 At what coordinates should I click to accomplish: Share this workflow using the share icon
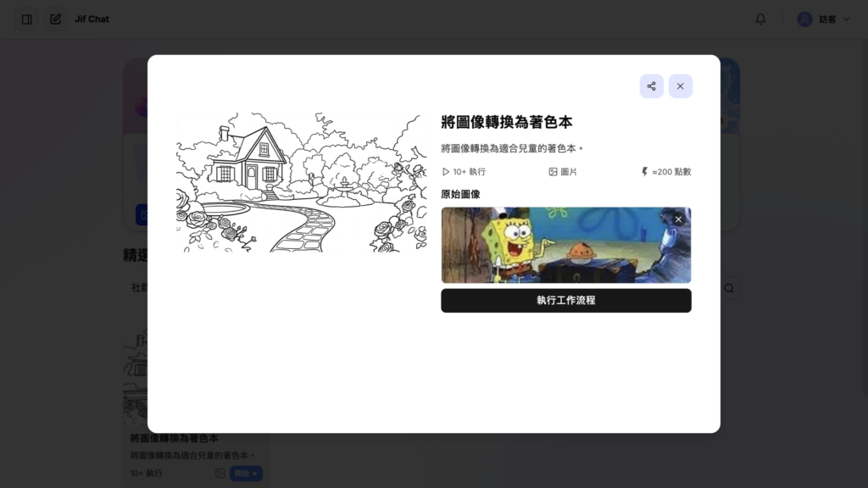coord(652,86)
